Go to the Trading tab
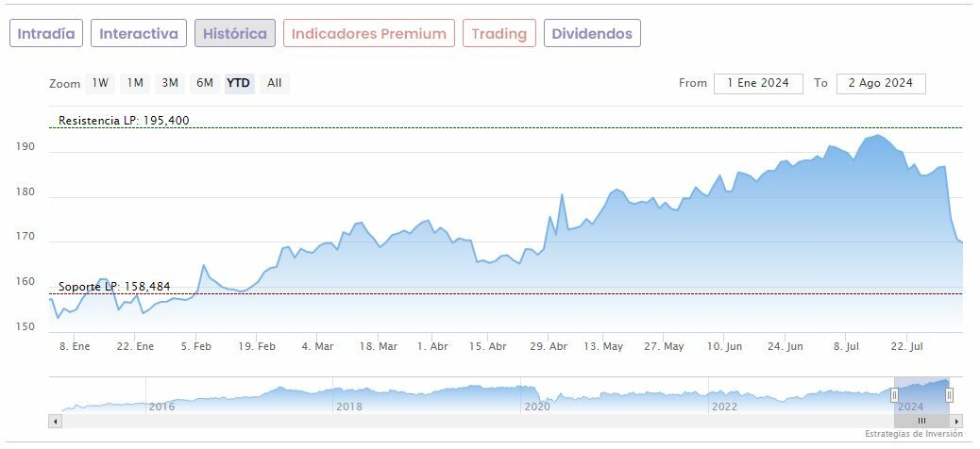Image resolution: width=980 pixels, height=449 pixels. tap(498, 34)
